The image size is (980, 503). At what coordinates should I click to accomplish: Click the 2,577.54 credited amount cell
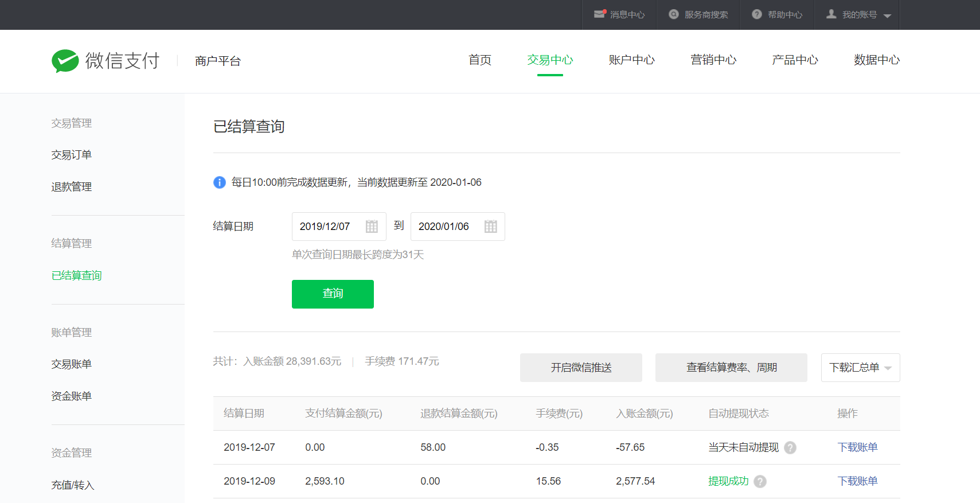tap(635, 481)
